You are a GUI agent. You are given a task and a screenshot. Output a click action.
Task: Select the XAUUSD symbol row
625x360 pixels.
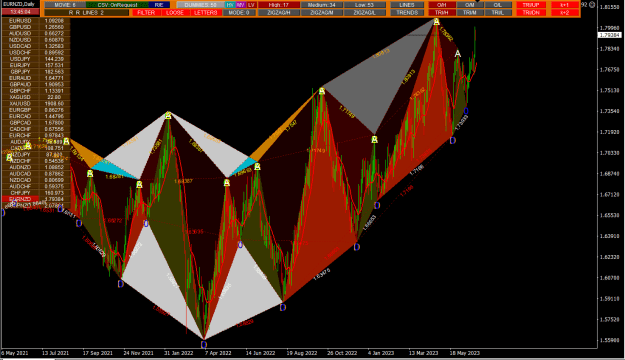(36, 104)
